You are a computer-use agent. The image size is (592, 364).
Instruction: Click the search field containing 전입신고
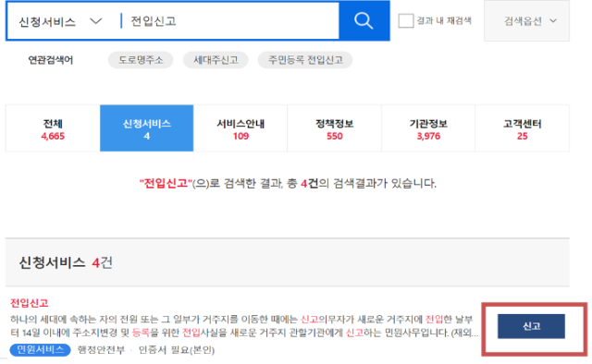coord(230,20)
